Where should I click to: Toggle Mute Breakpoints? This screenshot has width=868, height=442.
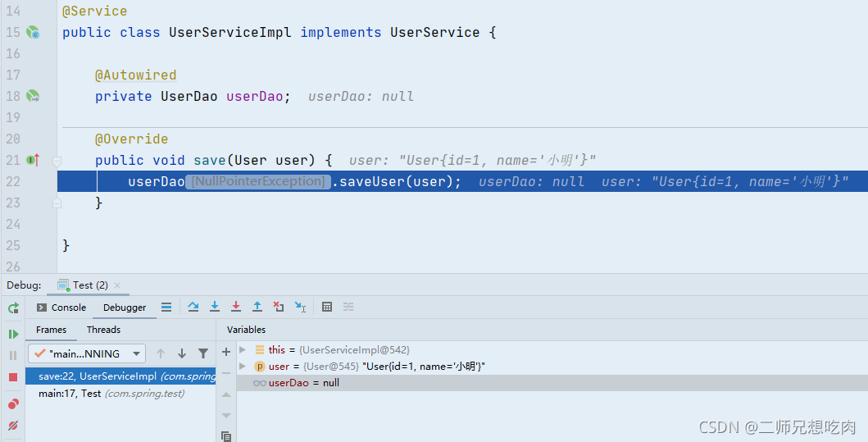13,426
